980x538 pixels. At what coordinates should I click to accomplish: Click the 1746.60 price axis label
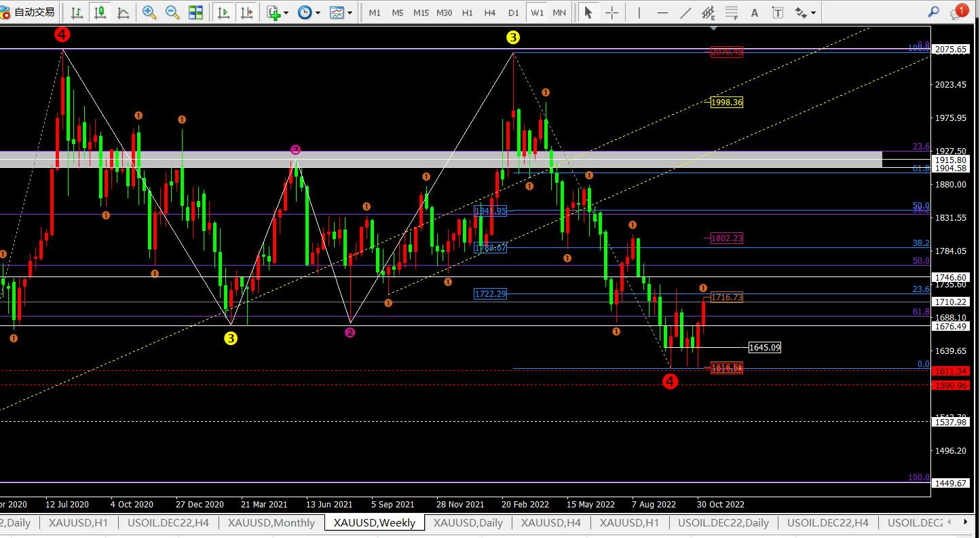pos(950,278)
